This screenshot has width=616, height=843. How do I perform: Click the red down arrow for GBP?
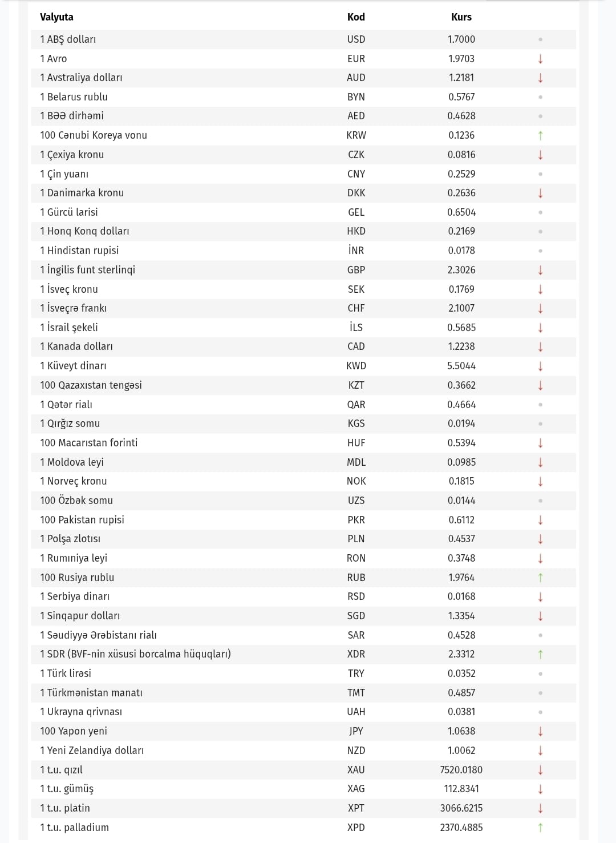[540, 270]
